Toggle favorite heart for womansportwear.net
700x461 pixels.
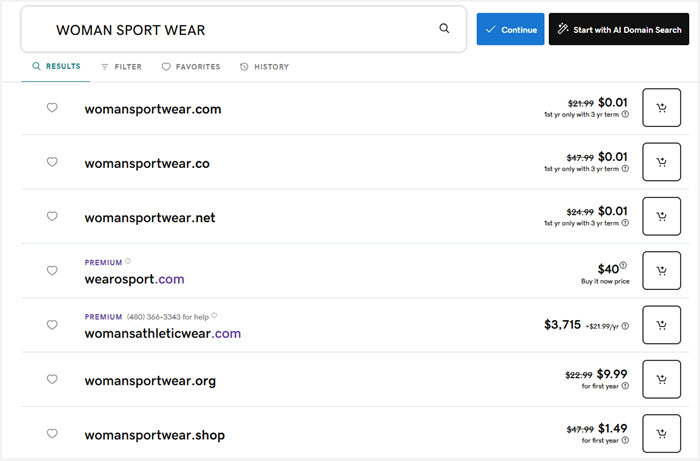[x=53, y=217]
